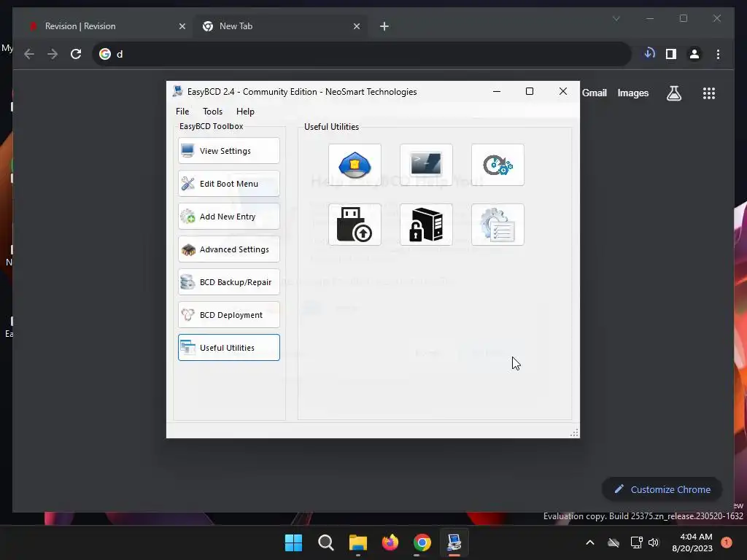
Task: Select Useful Utilities in toolbox
Action: [x=228, y=348]
